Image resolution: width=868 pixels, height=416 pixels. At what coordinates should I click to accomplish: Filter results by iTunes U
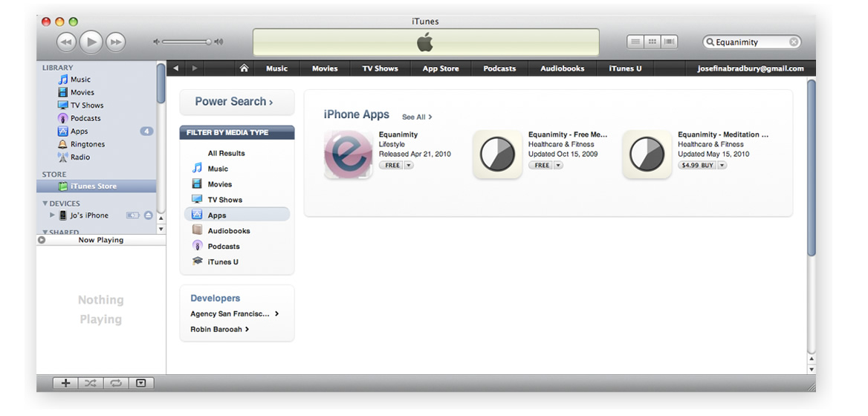coord(223,261)
